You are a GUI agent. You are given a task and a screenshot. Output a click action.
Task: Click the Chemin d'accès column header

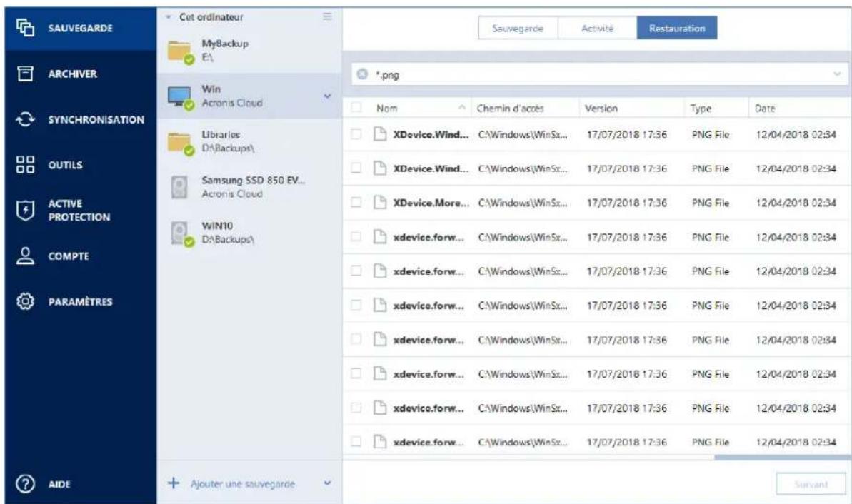[510, 108]
